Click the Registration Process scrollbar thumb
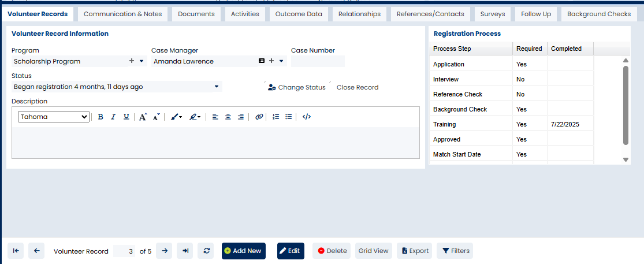The image size is (644, 264). click(x=626, y=105)
